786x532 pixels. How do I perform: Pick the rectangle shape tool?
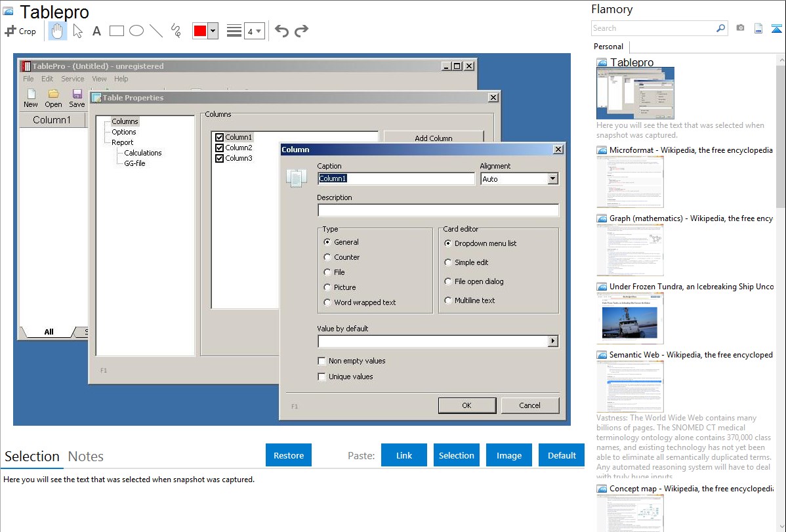click(116, 31)
